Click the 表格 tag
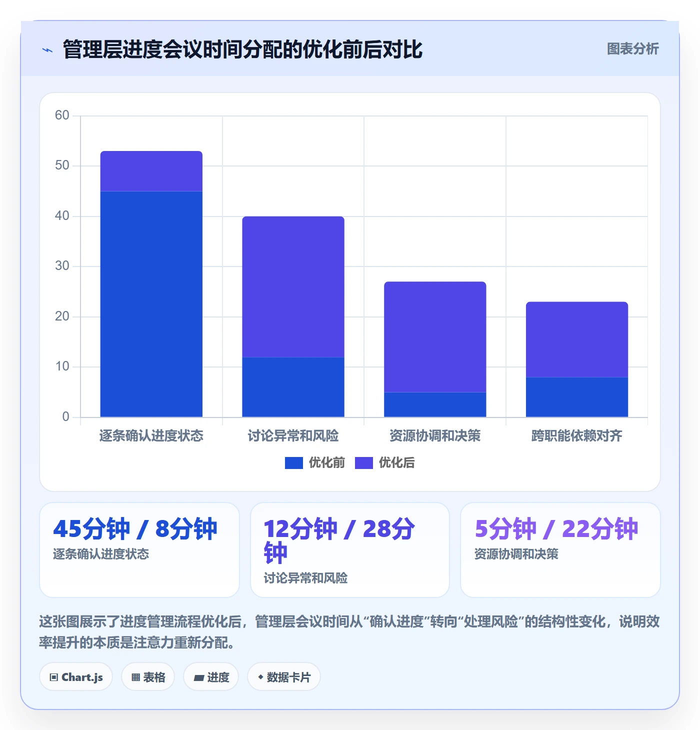The image size is (700, 730). (148, 677)
